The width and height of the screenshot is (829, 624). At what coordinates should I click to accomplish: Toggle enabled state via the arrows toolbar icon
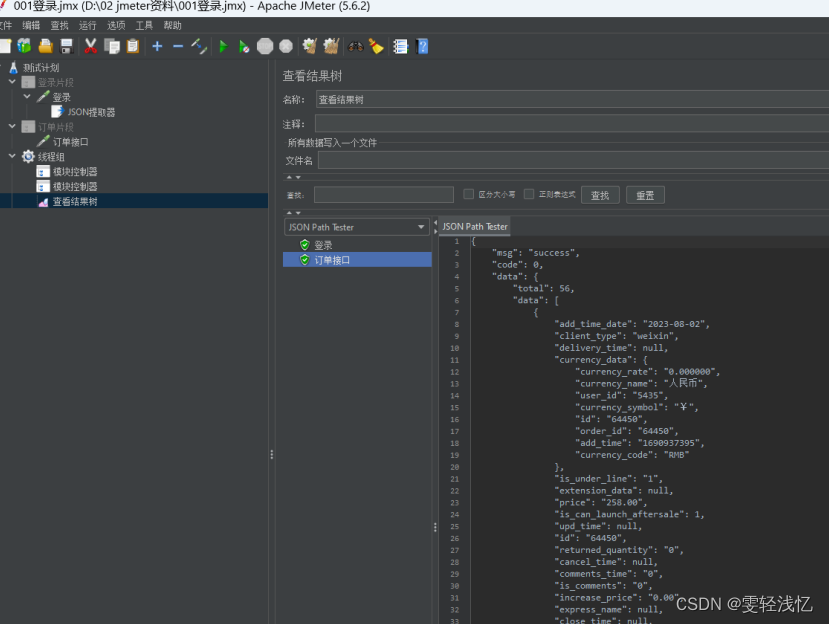pyautogui.click(x=199, y=47)
